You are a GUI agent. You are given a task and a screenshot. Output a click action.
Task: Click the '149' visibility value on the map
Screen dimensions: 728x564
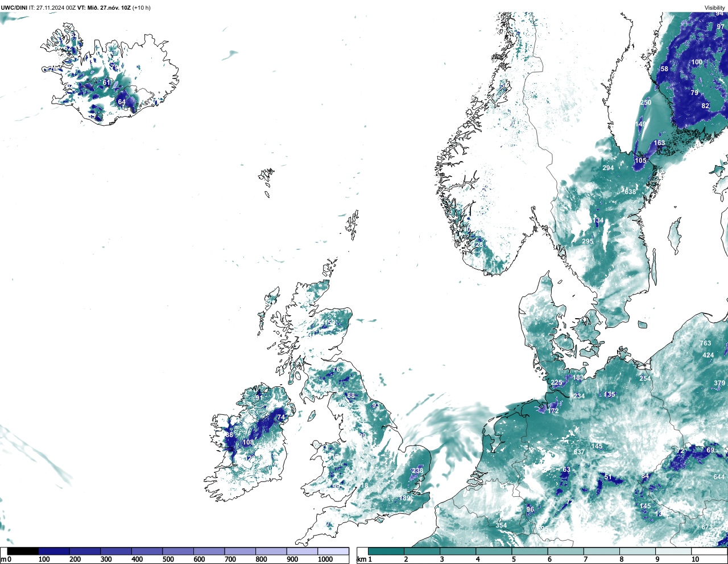(x=641, y=124)
